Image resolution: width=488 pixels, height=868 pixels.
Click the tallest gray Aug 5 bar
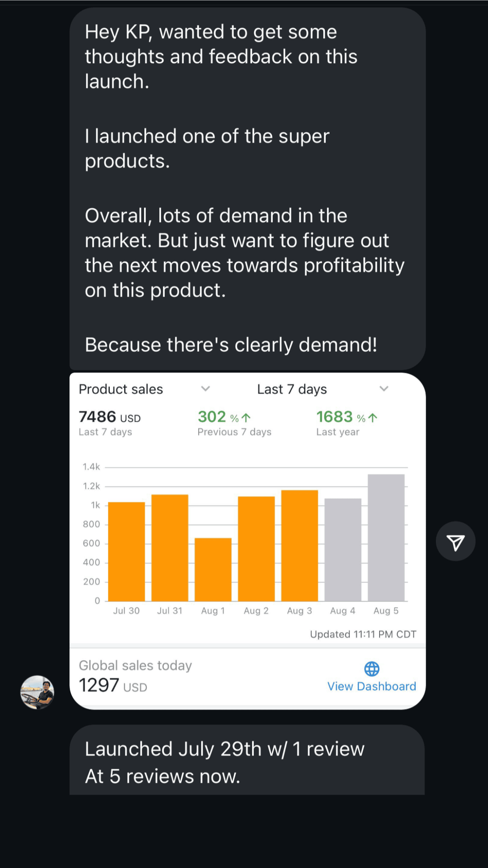[386, 537]
